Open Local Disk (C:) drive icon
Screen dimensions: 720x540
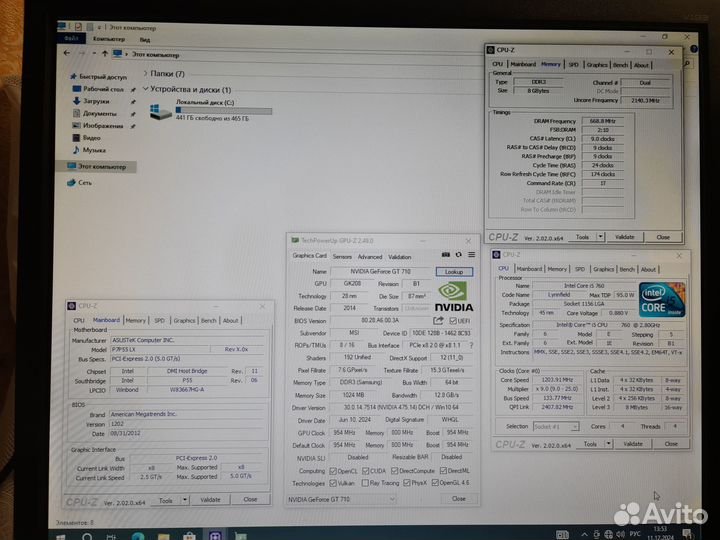pos(160,112)
